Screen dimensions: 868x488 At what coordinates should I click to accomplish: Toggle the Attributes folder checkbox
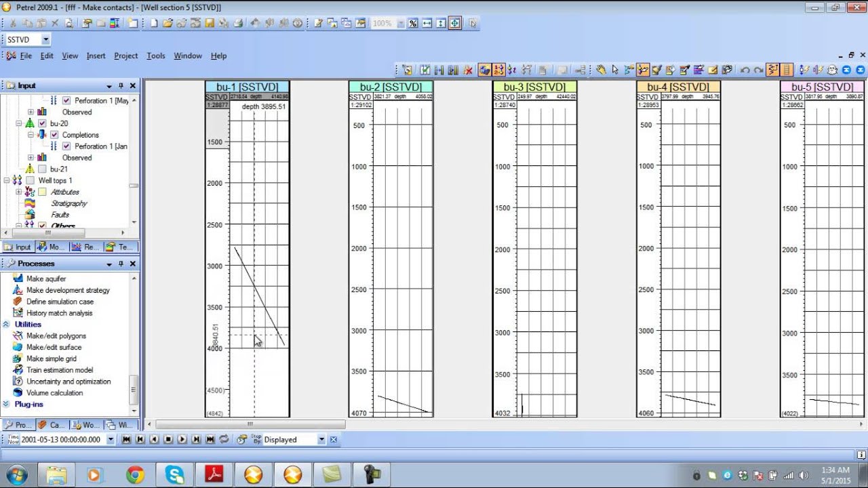[x=42, y=192]
